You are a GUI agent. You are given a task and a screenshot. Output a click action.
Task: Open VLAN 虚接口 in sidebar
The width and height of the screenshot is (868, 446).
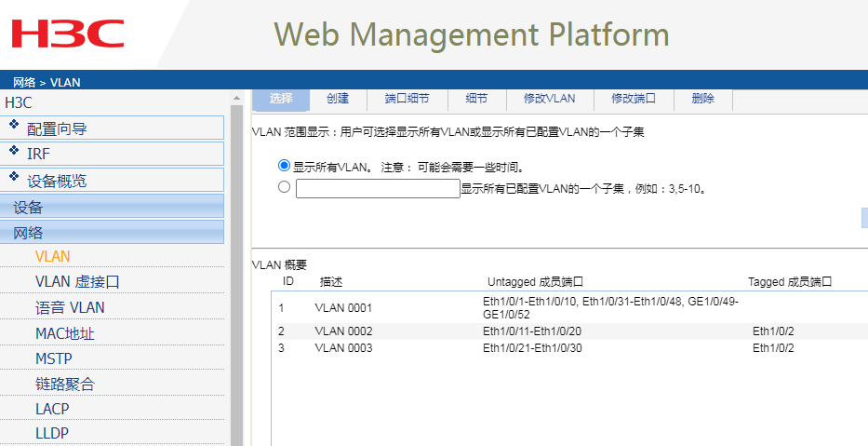[x=77, y=281]
